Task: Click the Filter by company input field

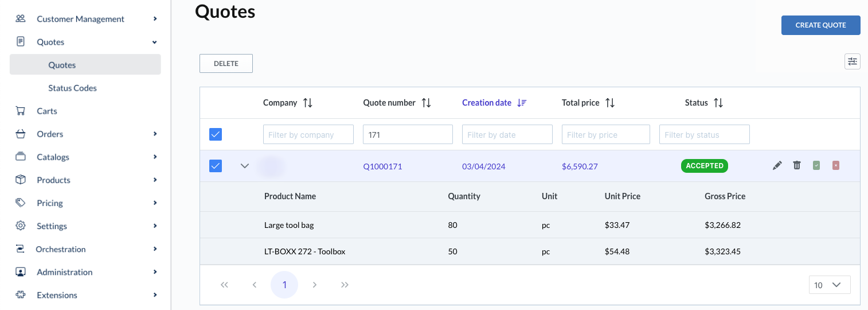Action: [x=308, y=134]
